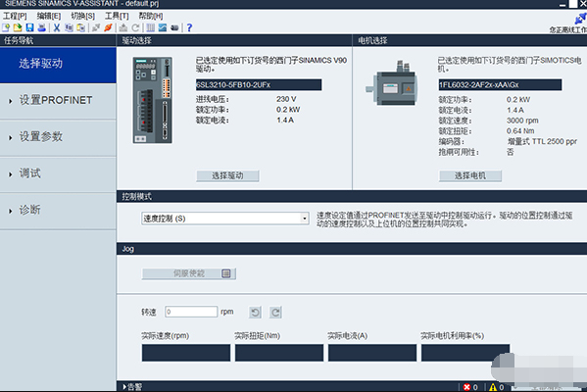Open the parameter list columns icon
Viewport: 587px width, 392px height.
pyautogui.click(x=151, y=27)
